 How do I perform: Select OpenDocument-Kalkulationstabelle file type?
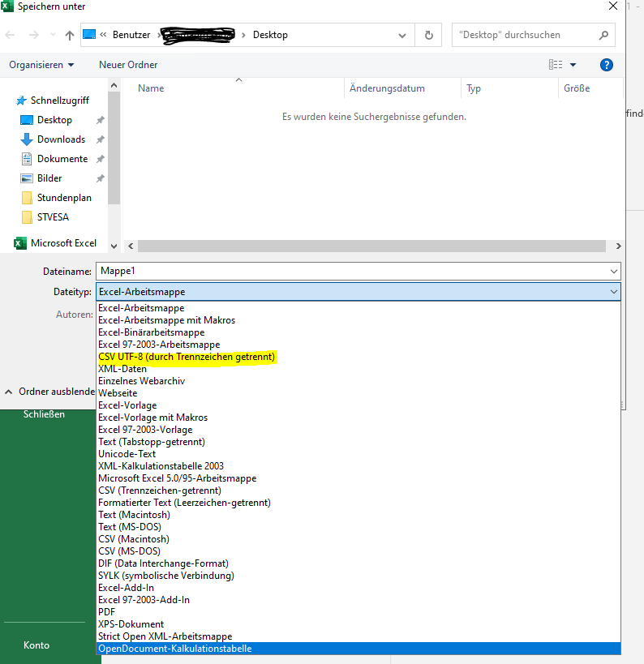(358, 649)
